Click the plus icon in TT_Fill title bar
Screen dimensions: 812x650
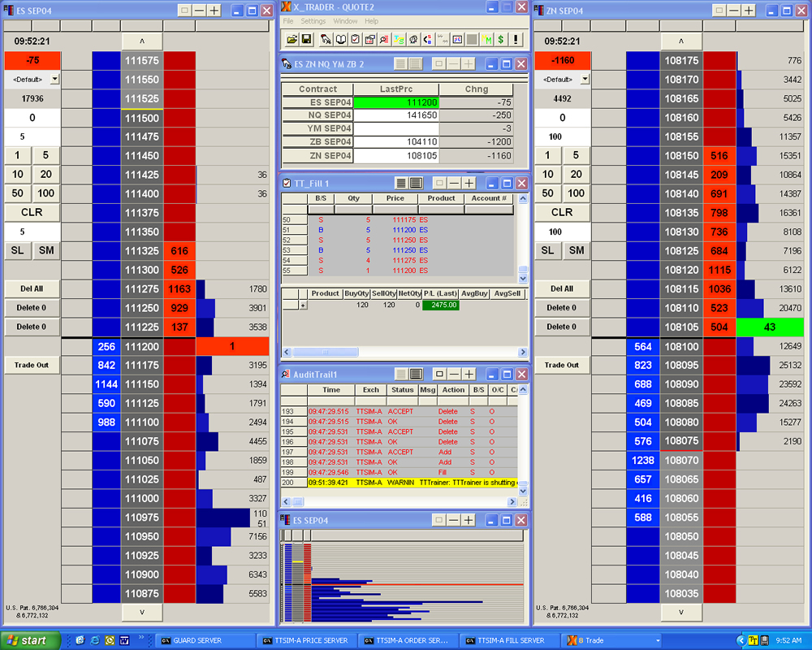469,183
